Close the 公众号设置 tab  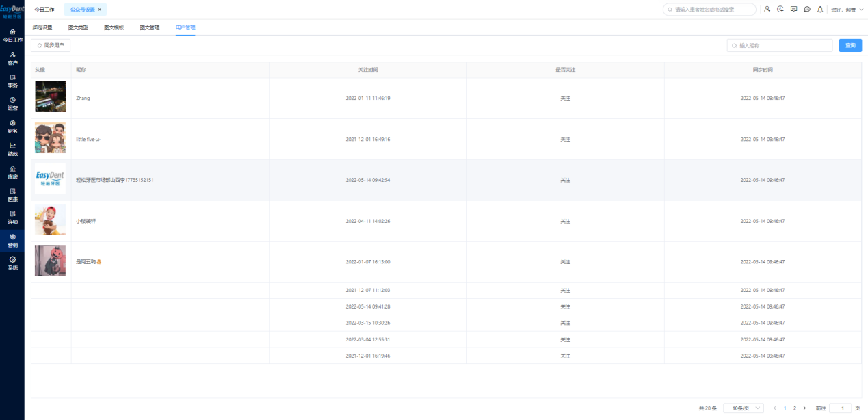100,10
